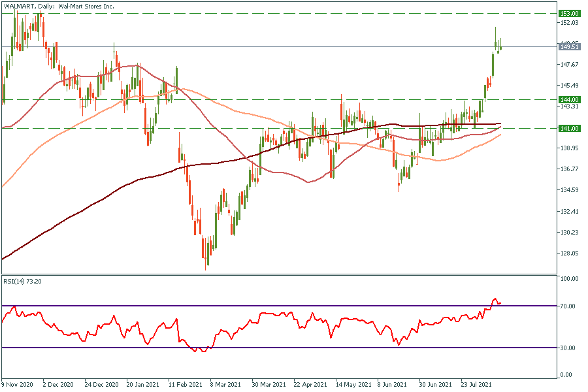This screenshot has width=588, height=392.
Task: Click the 24 Dec 2020 date label
Action: point(101,385)
